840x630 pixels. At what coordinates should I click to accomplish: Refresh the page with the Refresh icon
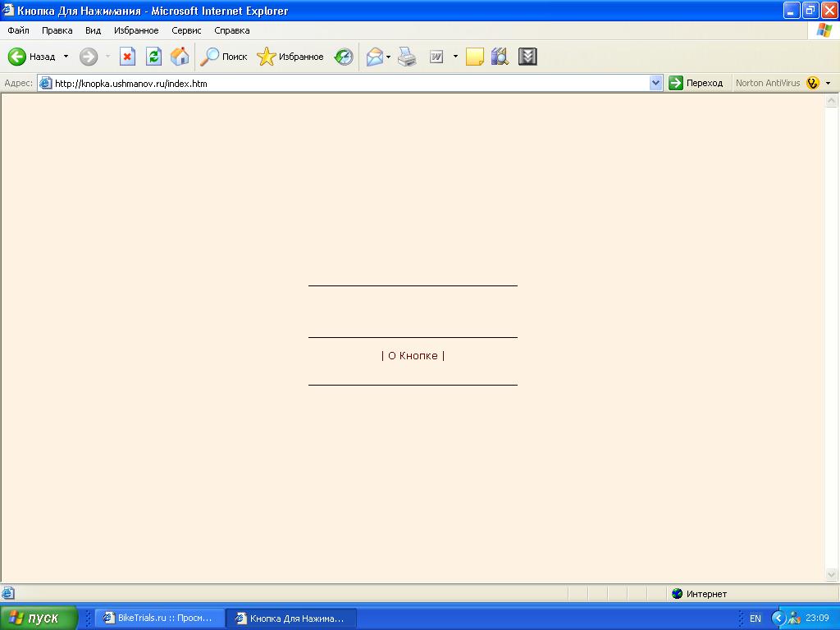(153, 57)
